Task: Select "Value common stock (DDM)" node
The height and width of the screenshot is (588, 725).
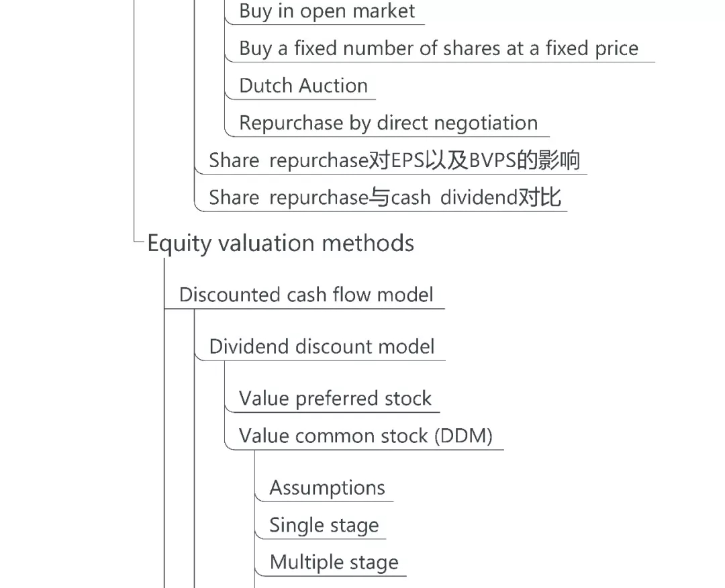Action: [x=365, y=436]
